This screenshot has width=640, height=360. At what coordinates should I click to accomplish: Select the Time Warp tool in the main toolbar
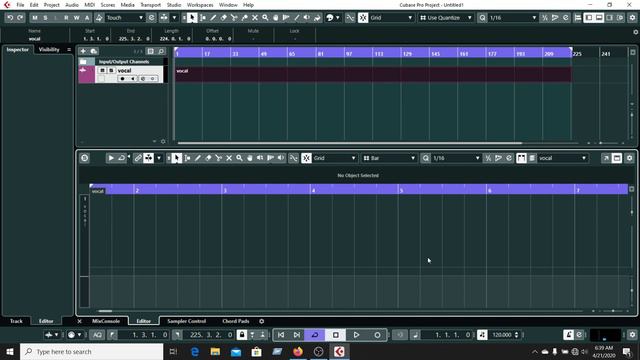click(286, 18)
